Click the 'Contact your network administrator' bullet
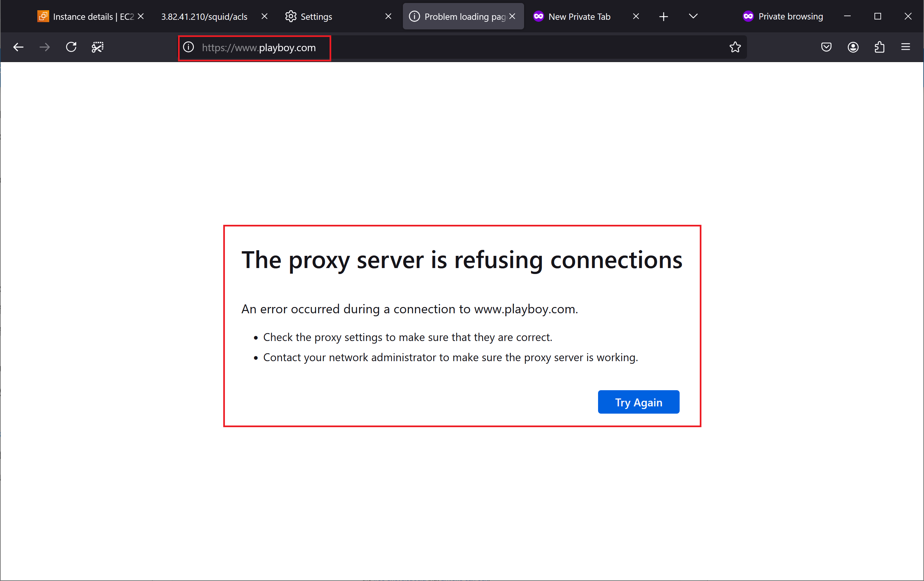 tap(450, 358)
